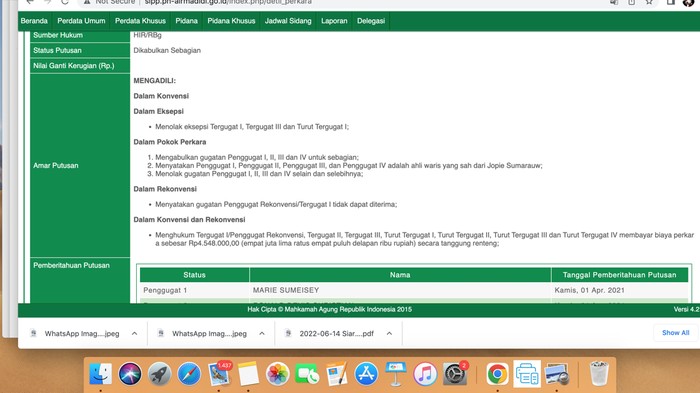Click the Dalam Eksepsi heading

point(158,111)
